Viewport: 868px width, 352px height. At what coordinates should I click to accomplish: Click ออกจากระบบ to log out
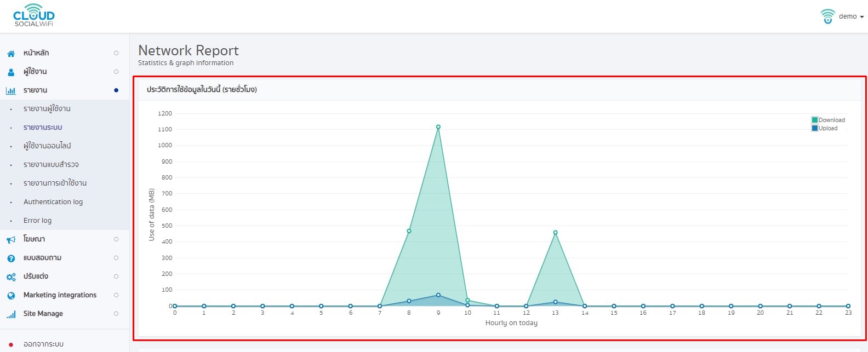43,344
